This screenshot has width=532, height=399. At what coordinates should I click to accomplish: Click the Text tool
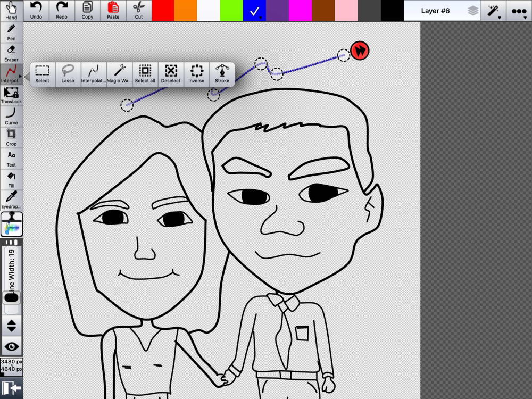coord(11,158)
